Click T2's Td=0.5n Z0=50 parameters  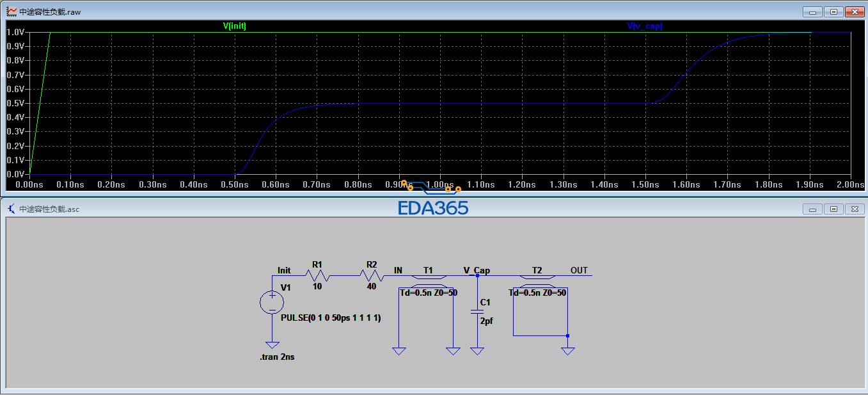pos(538,293)
